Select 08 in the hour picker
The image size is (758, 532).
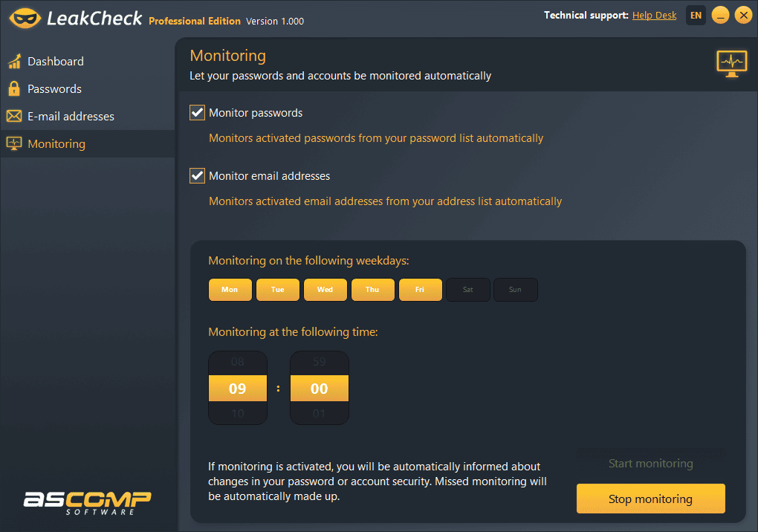pos(238,363)
